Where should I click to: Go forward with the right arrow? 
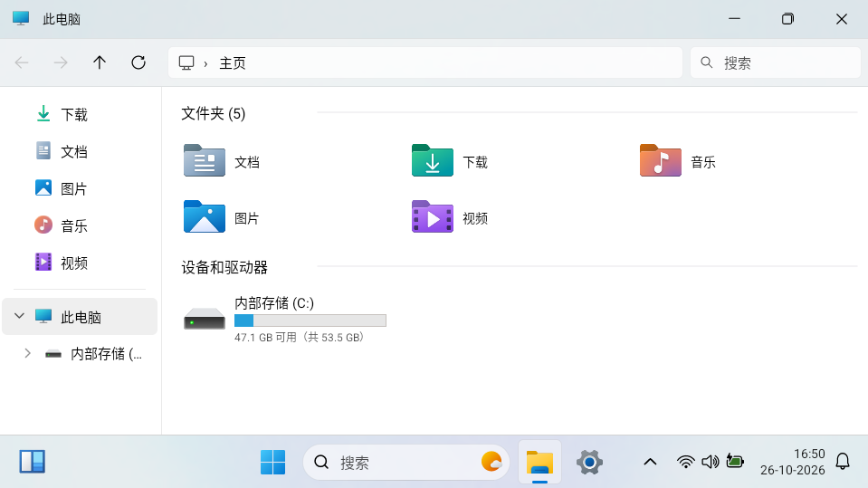pos(61,62)
